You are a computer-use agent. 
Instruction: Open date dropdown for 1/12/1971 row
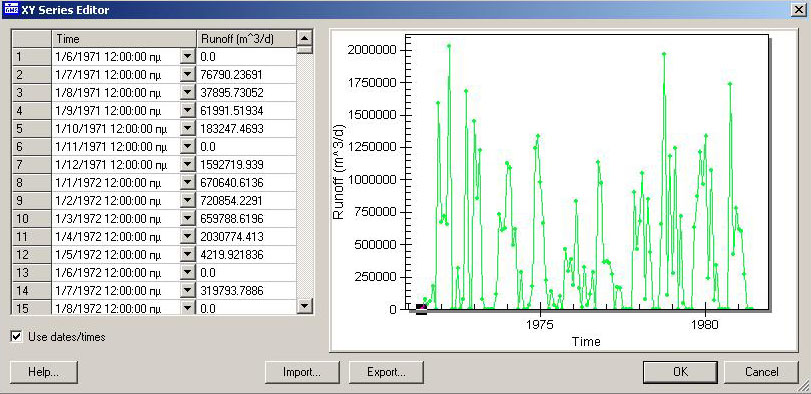click(187, 165)
